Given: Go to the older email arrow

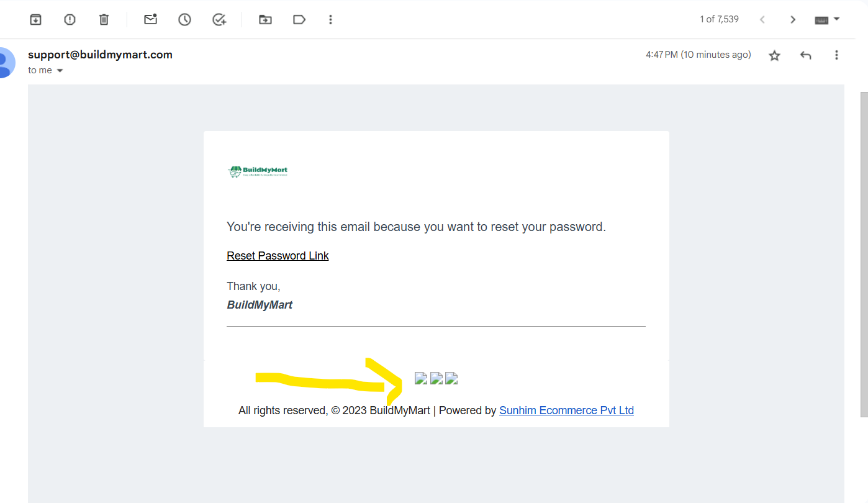Looking at the screenshot, I should tap(793, 19).
